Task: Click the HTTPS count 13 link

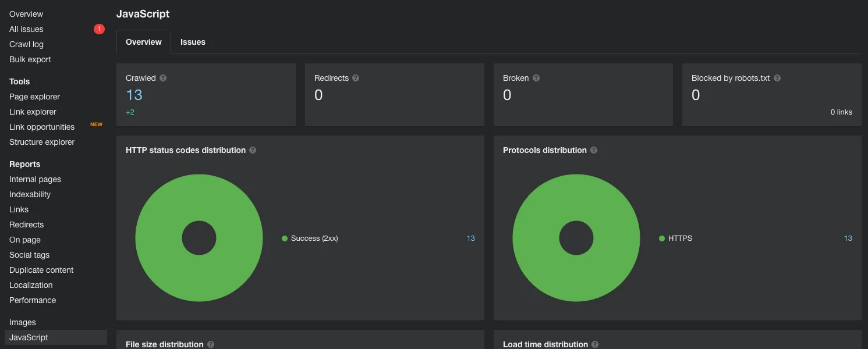Action: tap(848, 238)
